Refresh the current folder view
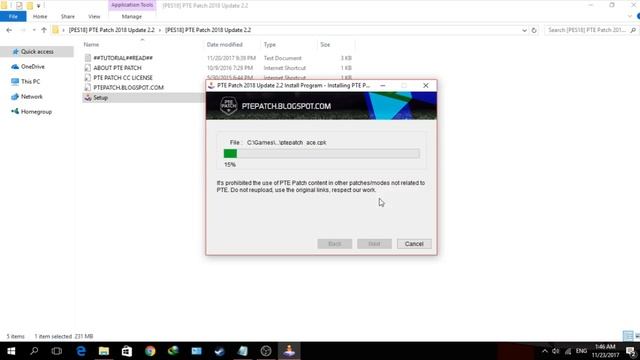Screen dimensions: 640x360 [534, 30]
